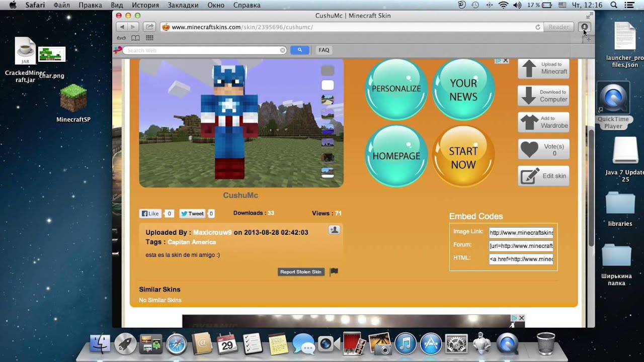644x362 pixels.
Task: Click the Search Web input field
Action: (204, 50)
